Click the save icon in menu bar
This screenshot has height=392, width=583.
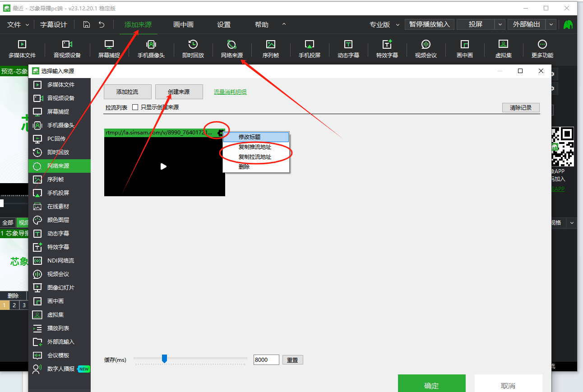[x=87, y=25]
